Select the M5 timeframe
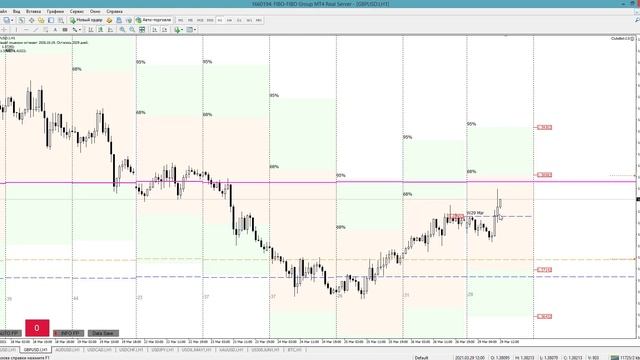The height and width of the screenshot is (360, 640). pyautogui.click(x=190, y=20)
